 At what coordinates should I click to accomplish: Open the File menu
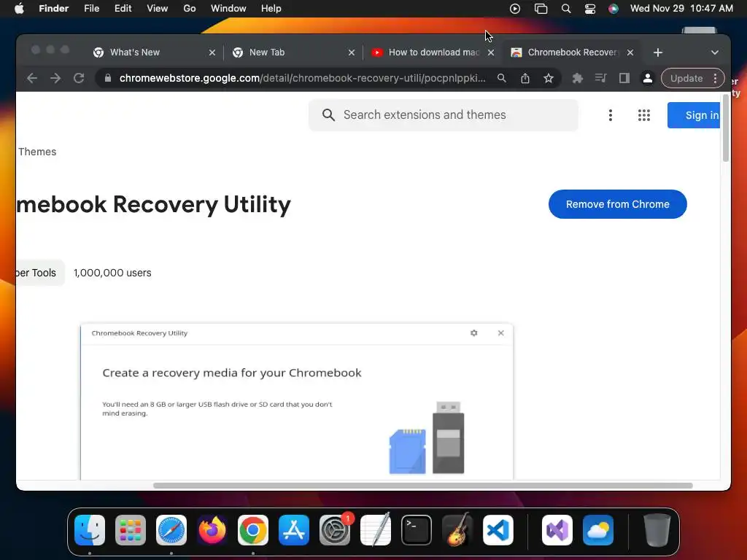pyautogui.click(x=91, y=9)
